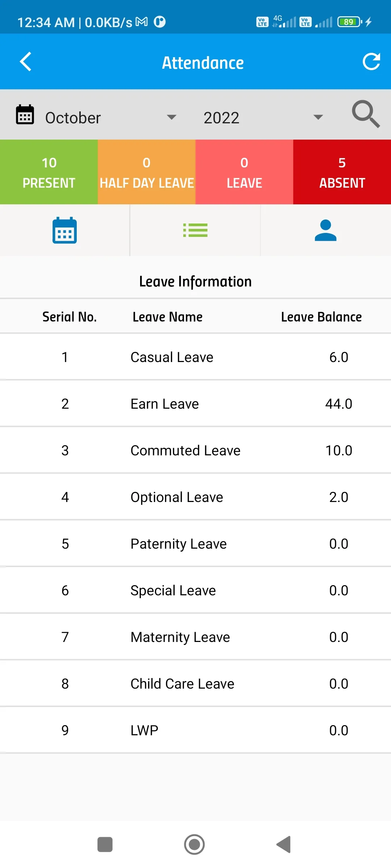The image size is (391, 868).
Task: Open the person profile tab
Action: pyautogui.click(x=326, y=230)
